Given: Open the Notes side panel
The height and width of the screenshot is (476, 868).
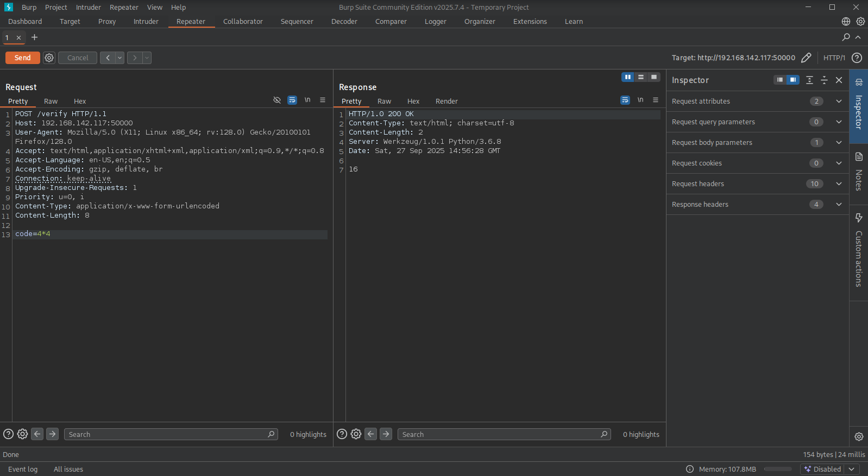Looking at the screenshot, I should coord(858,172).
